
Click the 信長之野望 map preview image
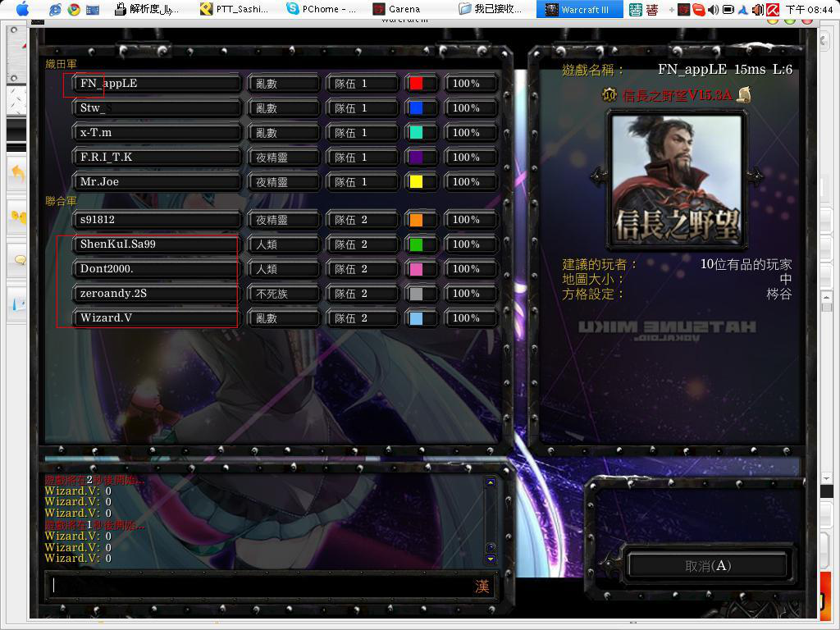677,180
